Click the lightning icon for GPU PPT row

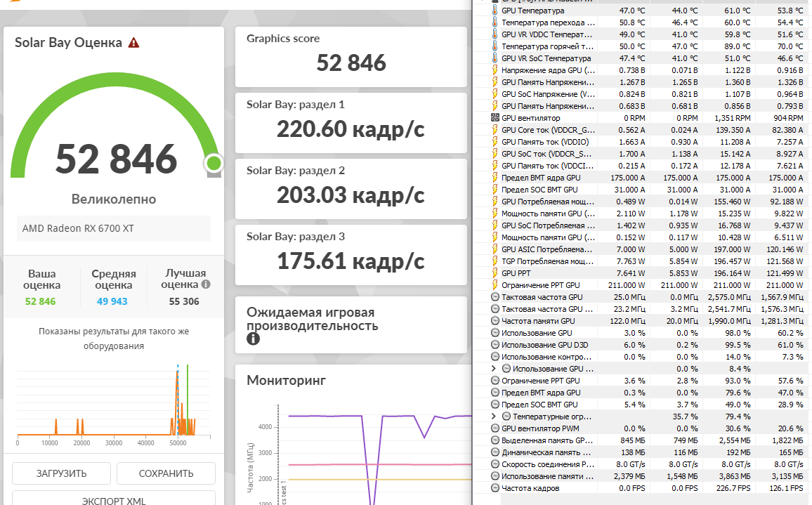click(495, 273)
